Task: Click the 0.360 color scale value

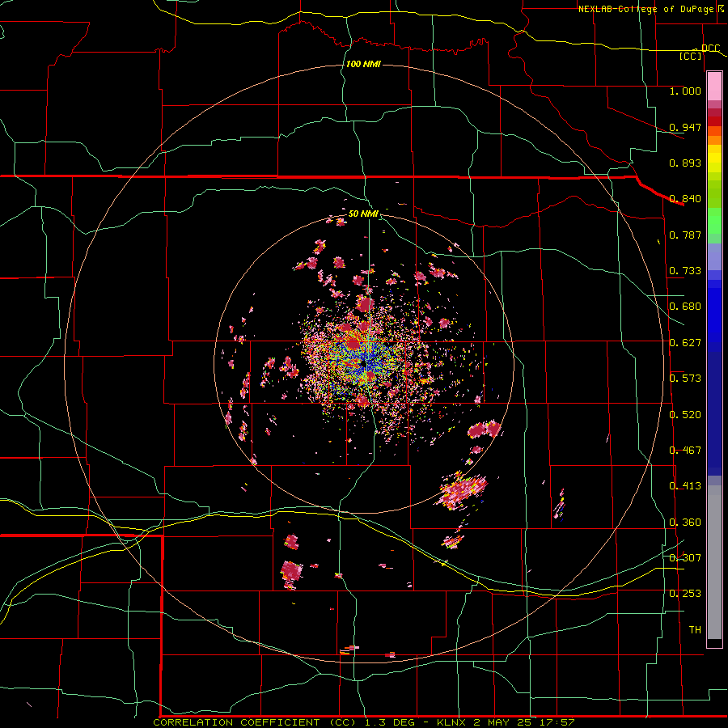Action: (685, 523)
